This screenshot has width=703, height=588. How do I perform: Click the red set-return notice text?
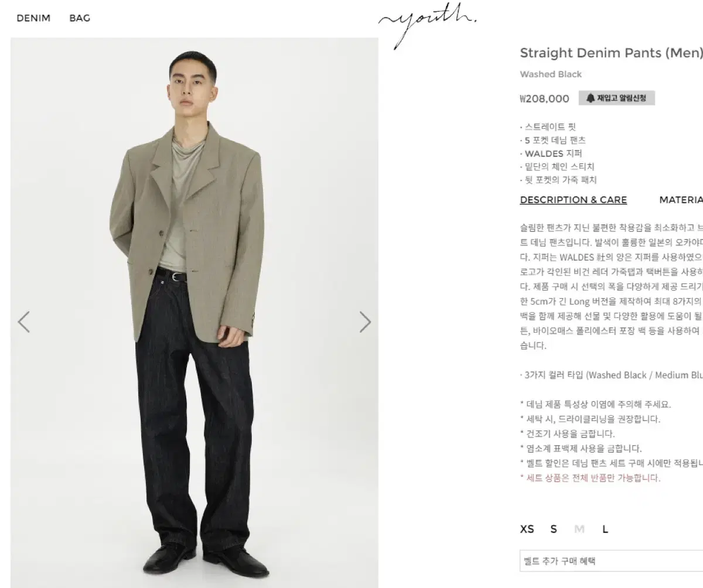pyautogui.click(x=590, y=478)
